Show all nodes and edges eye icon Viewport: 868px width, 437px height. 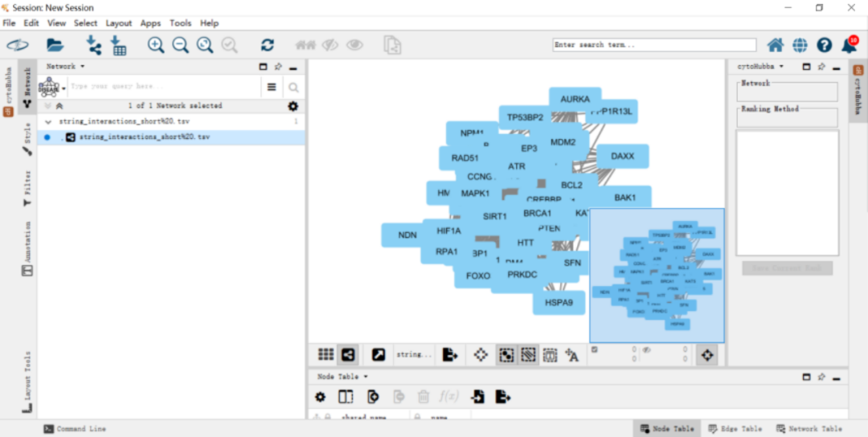coord(354,45)
